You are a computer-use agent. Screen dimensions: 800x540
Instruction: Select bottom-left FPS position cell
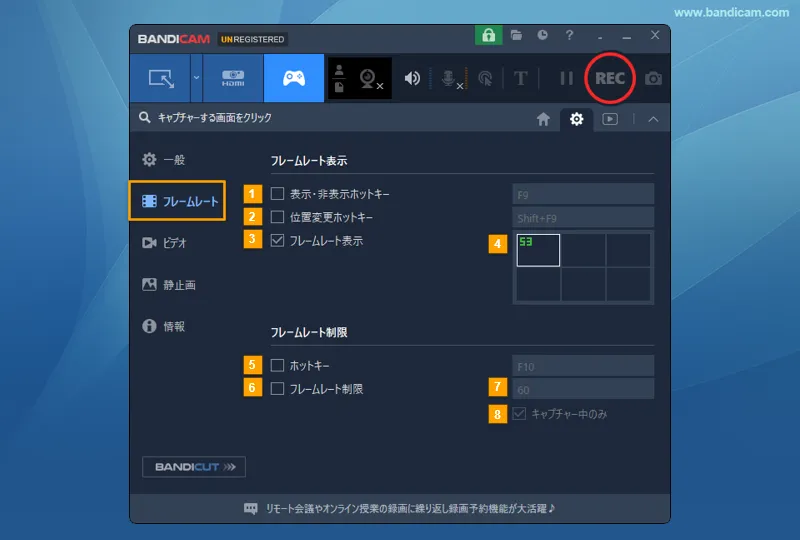point(538,284)
